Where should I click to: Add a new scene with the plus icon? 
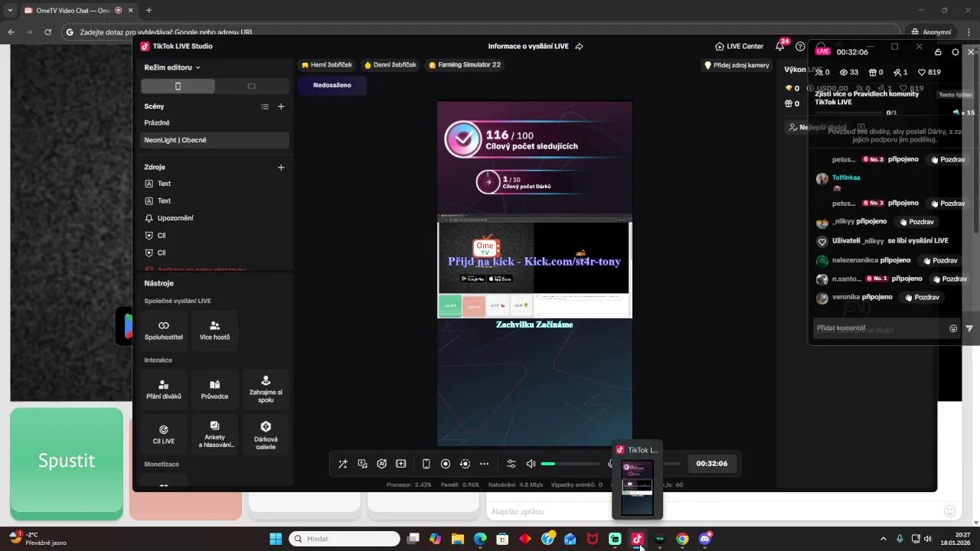click(281, 106)
